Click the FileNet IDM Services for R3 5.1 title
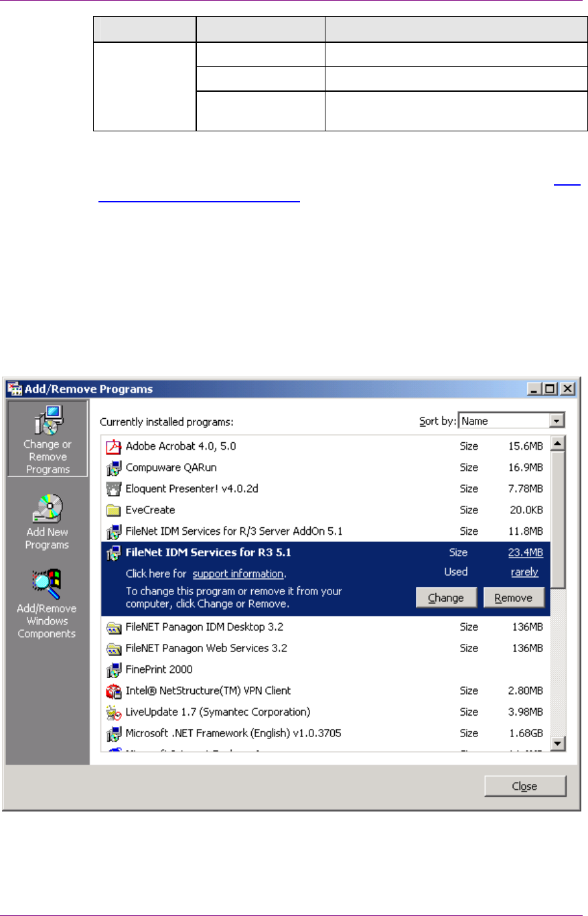Screen dimensions: 588x916 (x=208, y=553)
